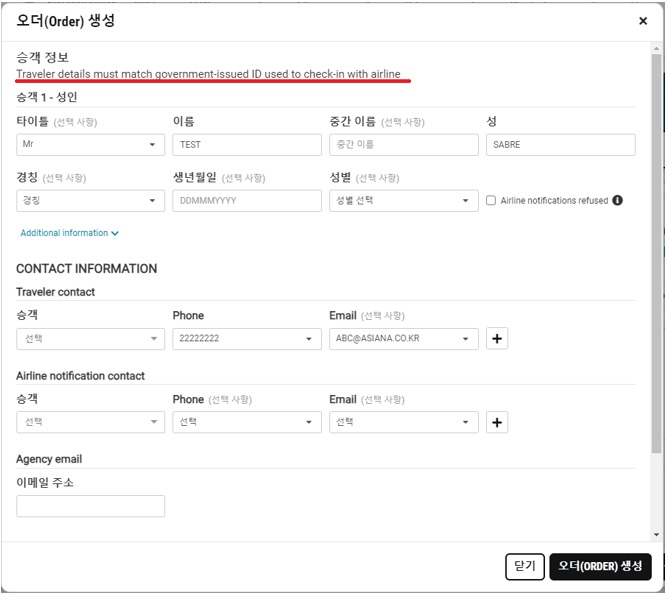Open the 성별 선택 dropdown
666x595 pixels.
[x=404, y=200]
